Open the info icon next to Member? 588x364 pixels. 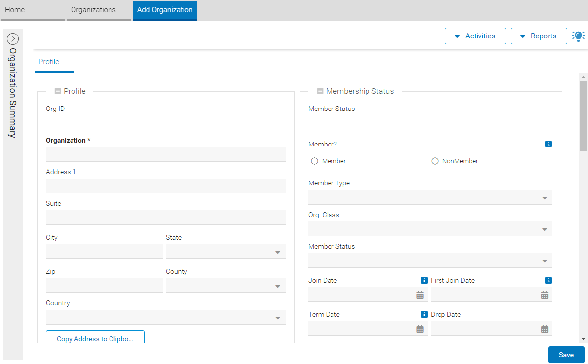click(x=548, y=144)
